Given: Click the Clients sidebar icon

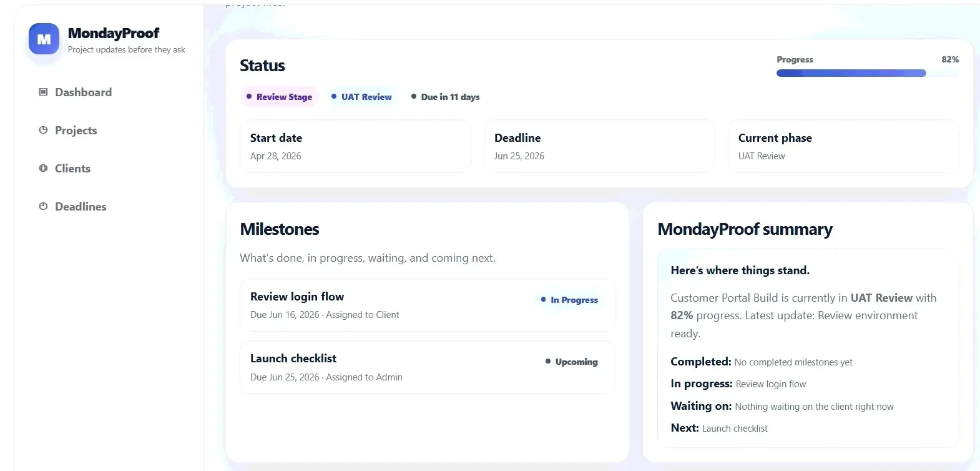Looking at the screenshot, I should (x=43, y=168).
